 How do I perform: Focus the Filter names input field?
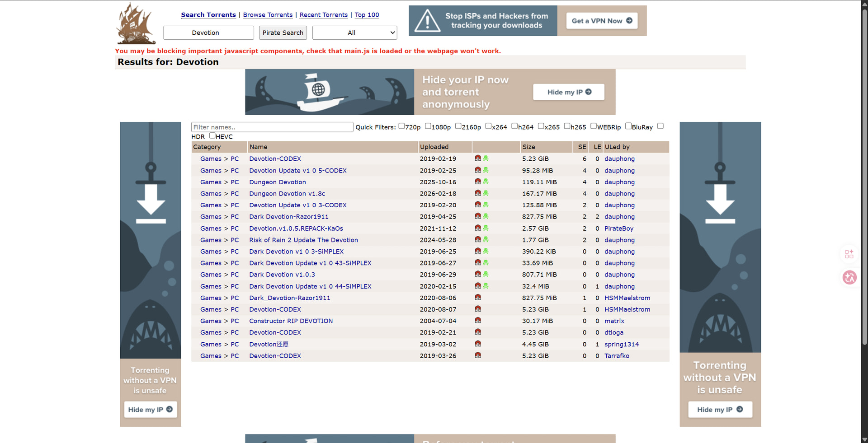click(272, 127)
